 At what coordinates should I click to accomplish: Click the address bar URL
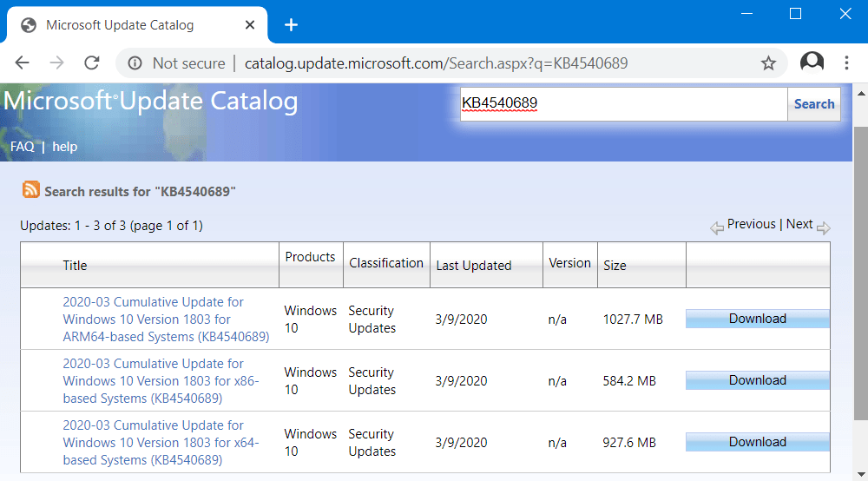pos(437,63)
